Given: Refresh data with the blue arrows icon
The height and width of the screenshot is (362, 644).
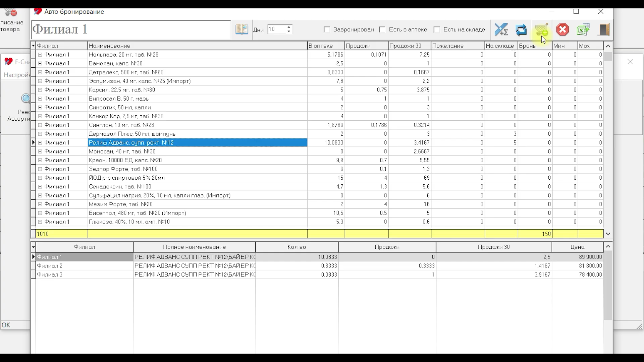Looking at the screenshot, I should [x=521, y=29].
